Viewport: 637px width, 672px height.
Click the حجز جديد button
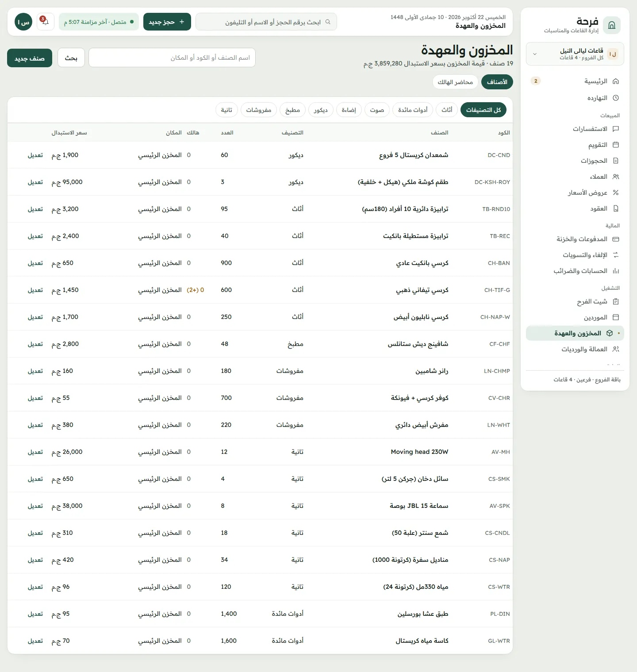[167, 22]
